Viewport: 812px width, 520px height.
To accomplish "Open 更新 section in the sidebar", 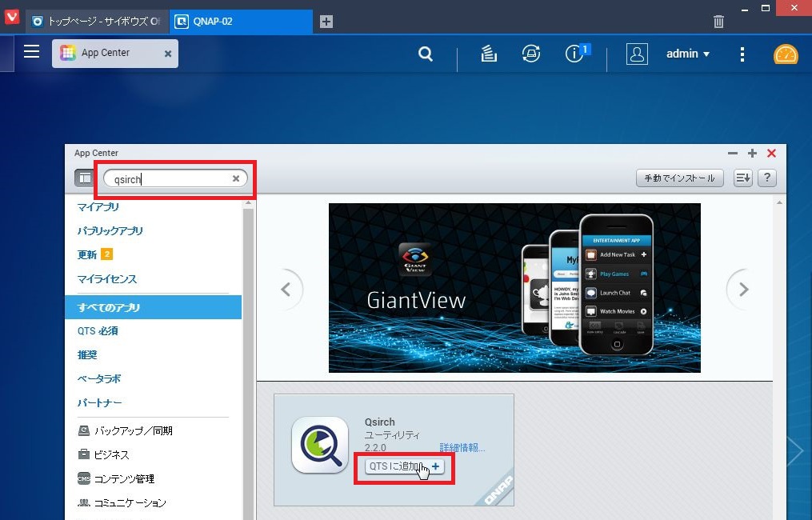I will coord(87,254).
